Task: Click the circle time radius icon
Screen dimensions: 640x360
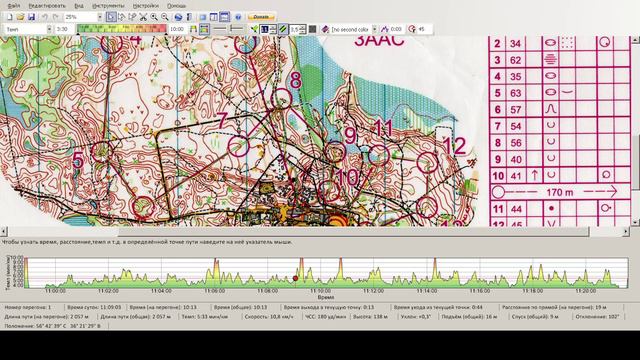Action: pyautogui.click(x=412, y=29)
